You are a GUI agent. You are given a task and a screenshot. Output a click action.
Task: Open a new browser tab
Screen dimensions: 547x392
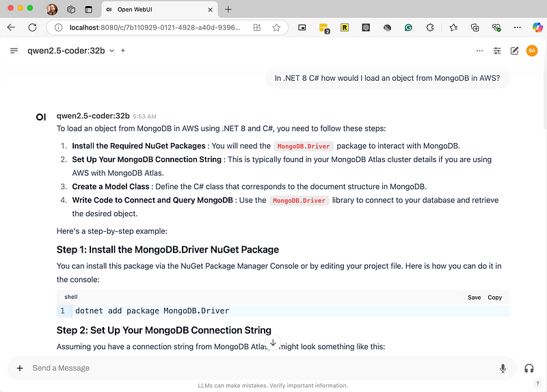(228, 10)
